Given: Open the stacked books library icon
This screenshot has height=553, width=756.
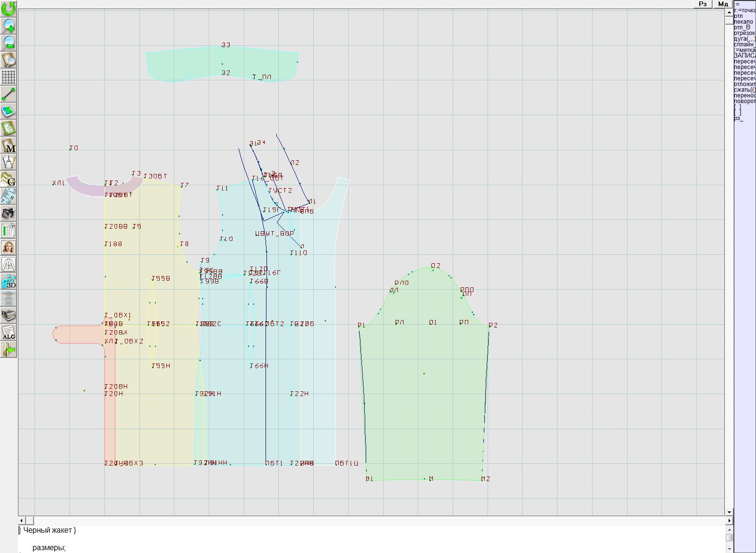Looking at the screenshot, I should [x=9, y=316].
